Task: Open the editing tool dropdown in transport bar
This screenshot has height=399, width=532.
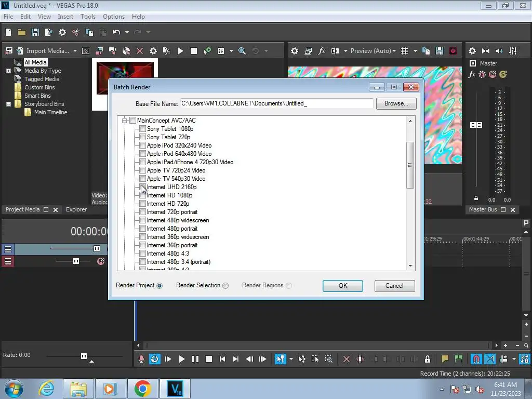Action: pyautogui.click(x=291, y=359)
